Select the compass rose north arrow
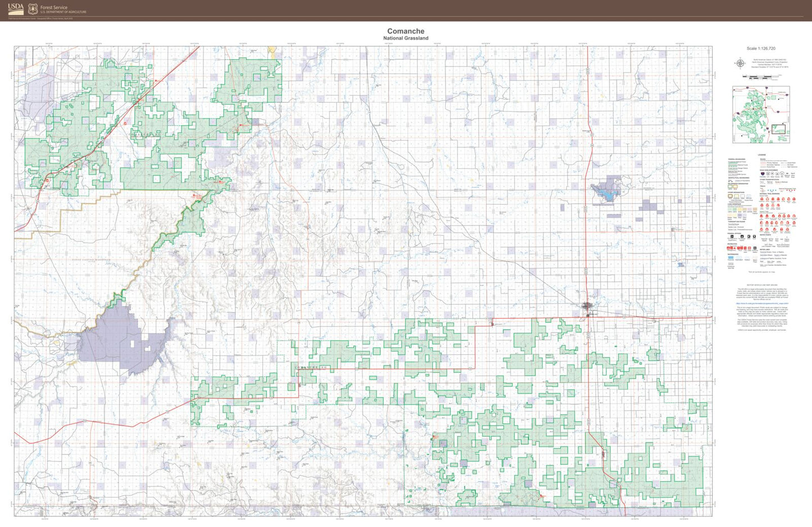This screenshot has height=527, width=812. click(x=740, y=63)
